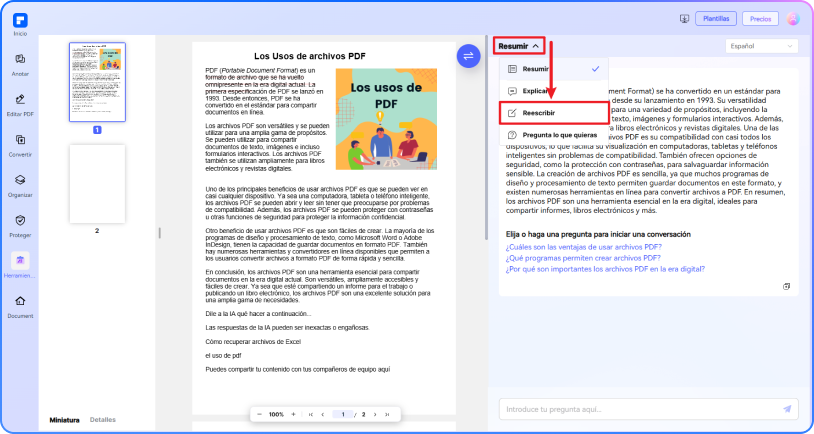Send the question with paper plane icon
814x434 pixels.
[787, 409]
